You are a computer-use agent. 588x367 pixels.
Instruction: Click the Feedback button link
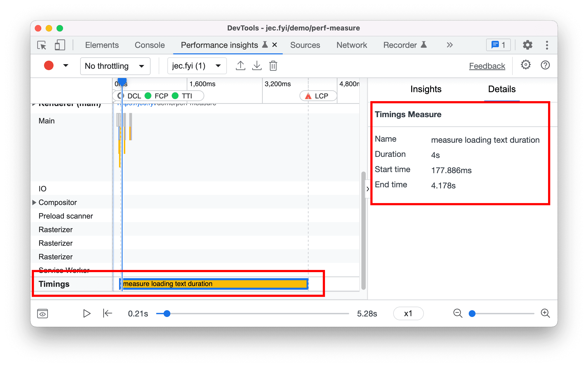[x=488, y=66]
